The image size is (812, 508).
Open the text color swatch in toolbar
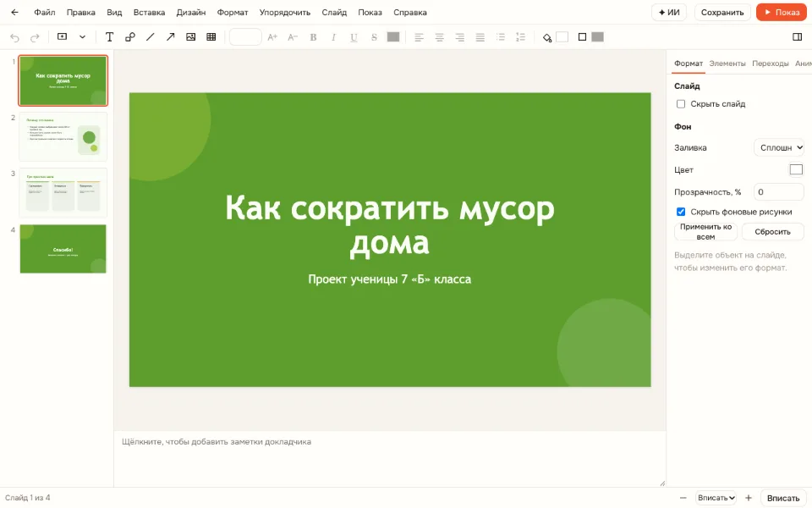coord(393,36)
